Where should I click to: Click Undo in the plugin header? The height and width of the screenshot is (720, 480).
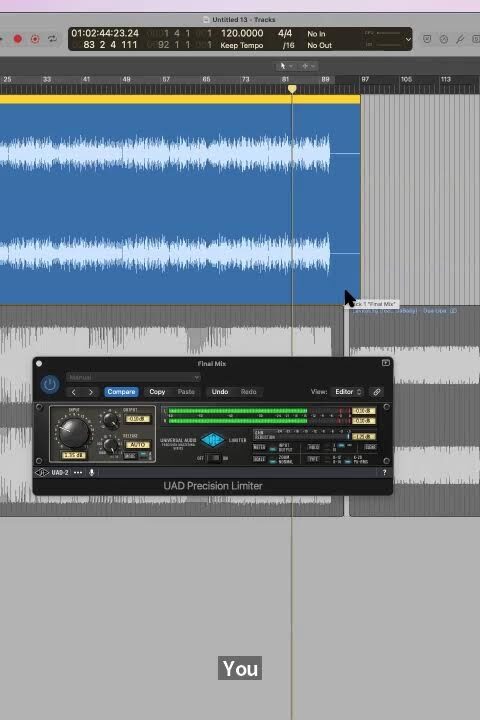pyautogui.click(x=220, y=392)
